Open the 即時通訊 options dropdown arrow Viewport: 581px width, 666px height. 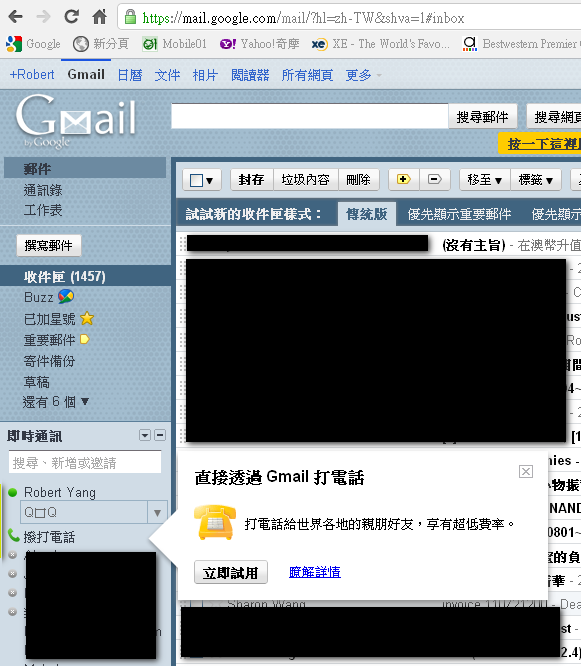click(x=145, y=435)
